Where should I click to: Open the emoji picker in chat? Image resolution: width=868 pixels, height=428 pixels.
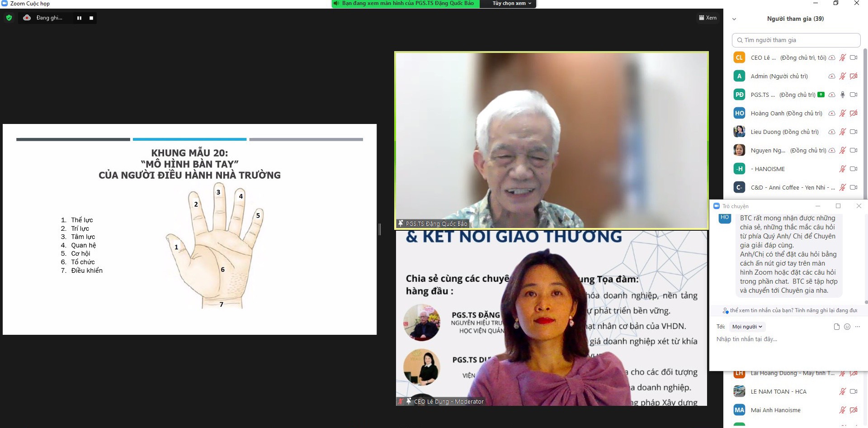tap(847, 327)
